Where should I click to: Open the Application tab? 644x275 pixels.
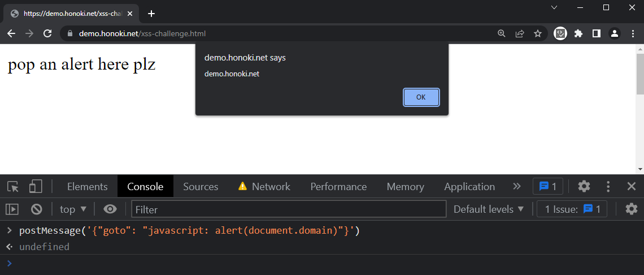click(469, 187)
